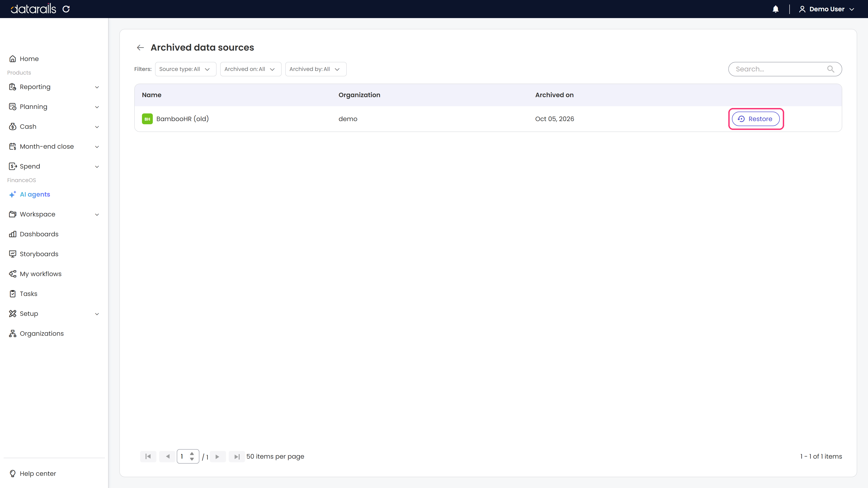Click the Storyboards icon in sidebar
The image size is (868, 488).
point(12,254)
